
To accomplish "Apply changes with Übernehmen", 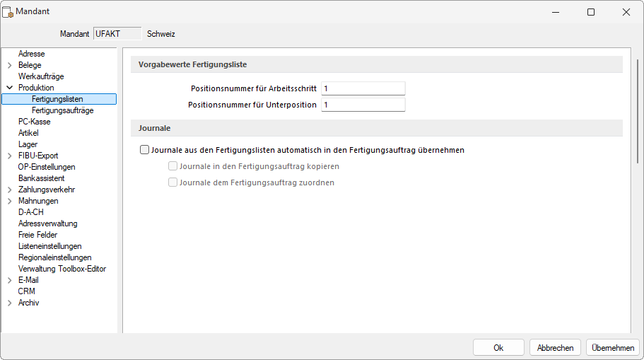I will (612, 347).
